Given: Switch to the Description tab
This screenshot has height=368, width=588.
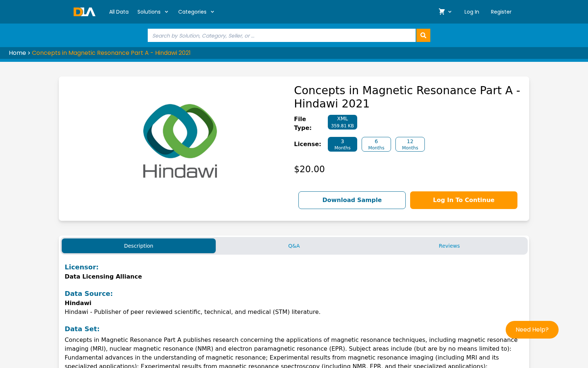Looking at the screenshot, I should (x=139, y=246).
